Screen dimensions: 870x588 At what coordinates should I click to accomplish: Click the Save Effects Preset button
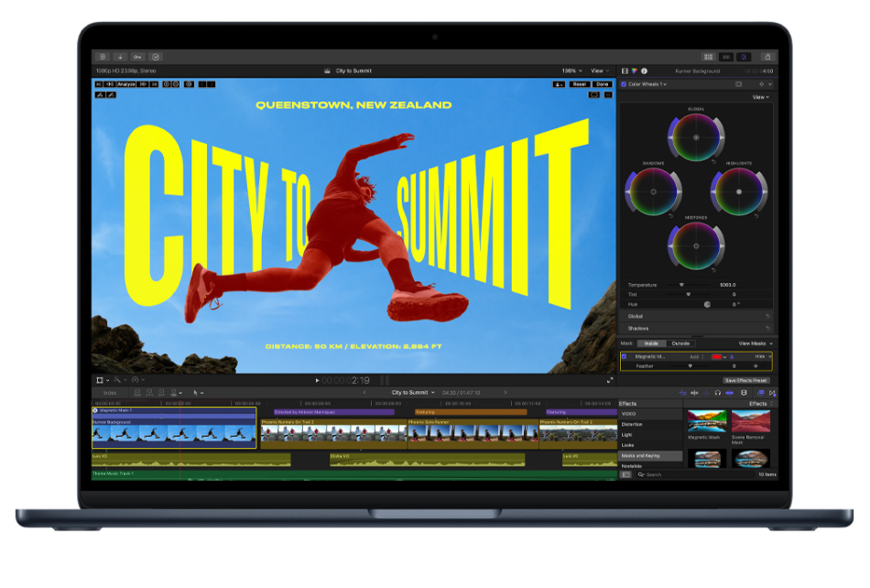coord(745,380)
